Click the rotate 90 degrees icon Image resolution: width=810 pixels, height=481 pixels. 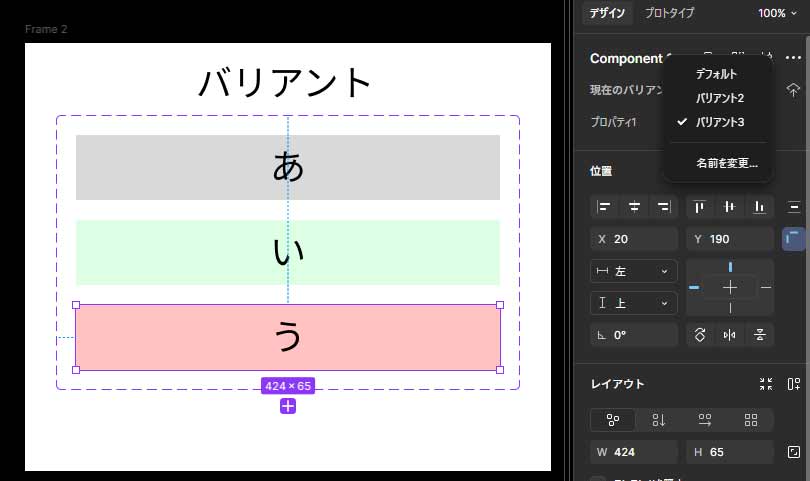[700, 335]
